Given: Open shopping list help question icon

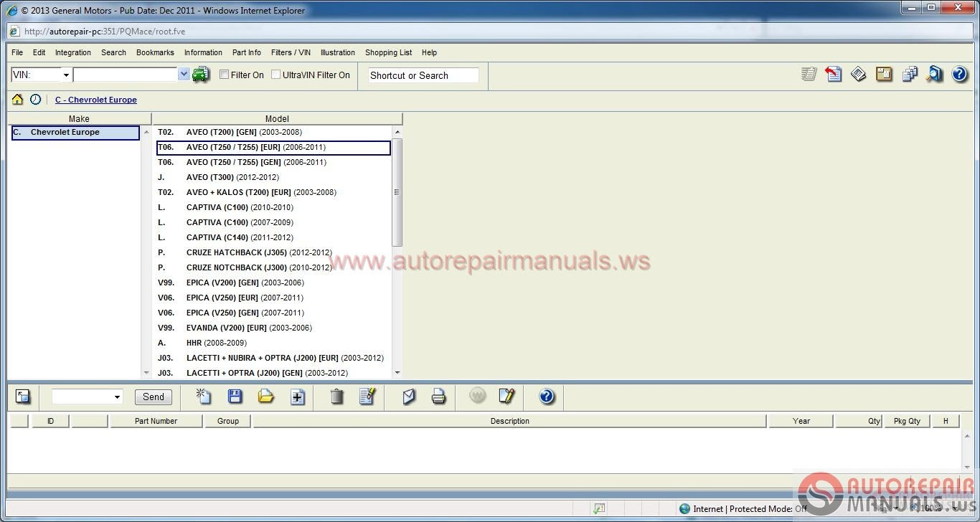Looking at the screenshot, I should pyautogui.click(x=547, y=396).
